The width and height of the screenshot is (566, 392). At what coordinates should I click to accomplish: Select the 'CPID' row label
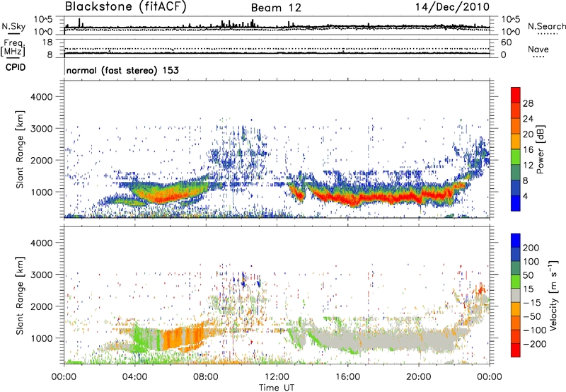pyautogui.click(x=16, y=67)
